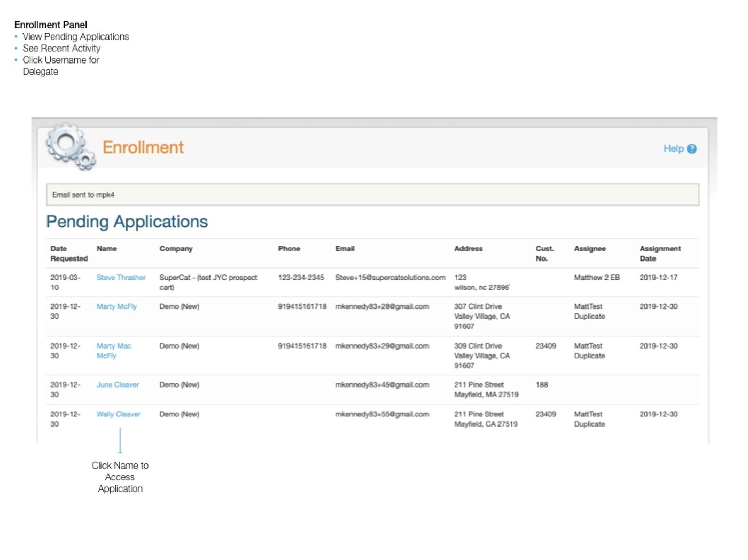The image size is (748, 560).
Task: Click the Cust. No. column header
Action: (544, 254)
